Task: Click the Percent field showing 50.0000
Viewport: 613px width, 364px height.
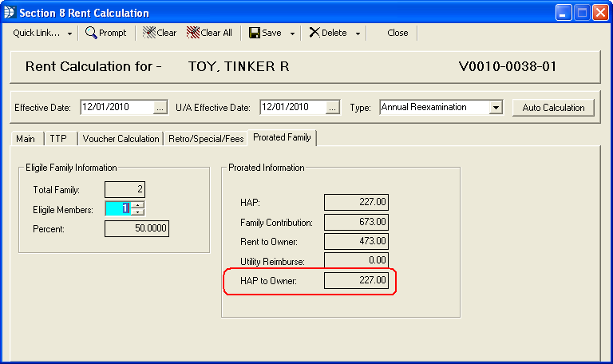Action: [136, 229]
